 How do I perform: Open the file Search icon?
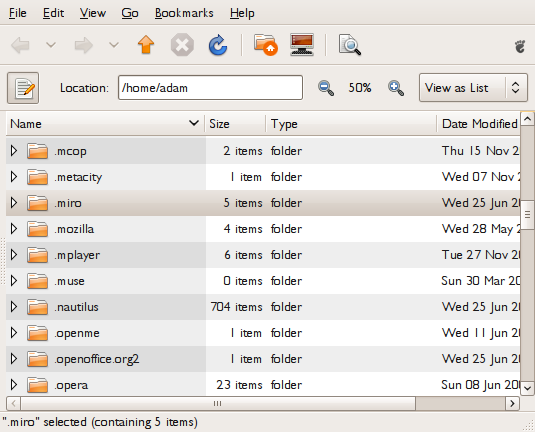coord(350,45)
